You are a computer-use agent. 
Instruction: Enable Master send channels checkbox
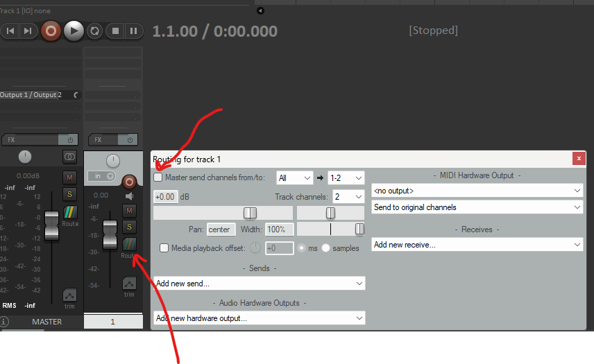(x=158, y=177)
